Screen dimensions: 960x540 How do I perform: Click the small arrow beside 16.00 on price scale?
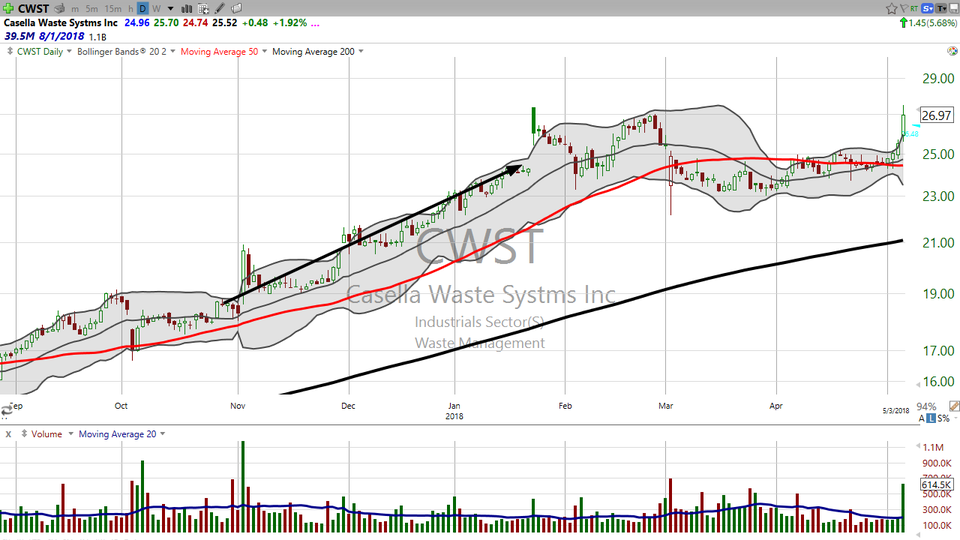click(918, 384)
